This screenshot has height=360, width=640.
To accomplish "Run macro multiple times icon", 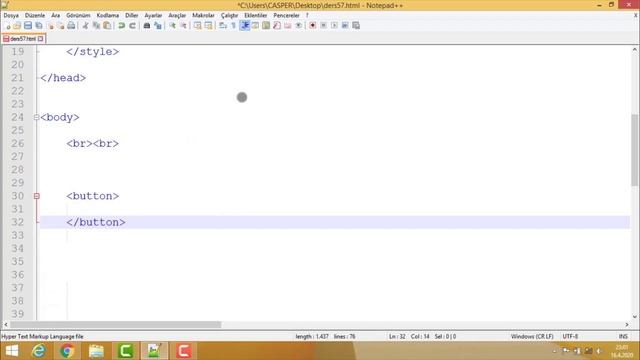I will [345, 26].
